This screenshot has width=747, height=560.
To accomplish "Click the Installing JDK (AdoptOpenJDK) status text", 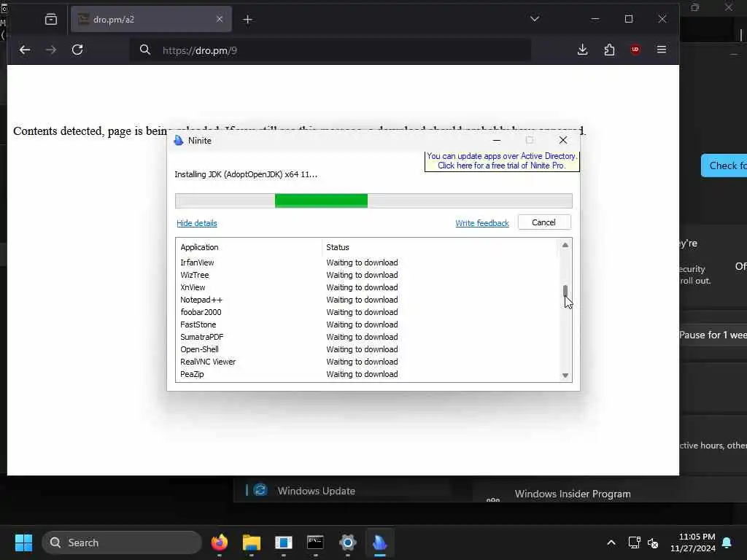I will point(246,174).
